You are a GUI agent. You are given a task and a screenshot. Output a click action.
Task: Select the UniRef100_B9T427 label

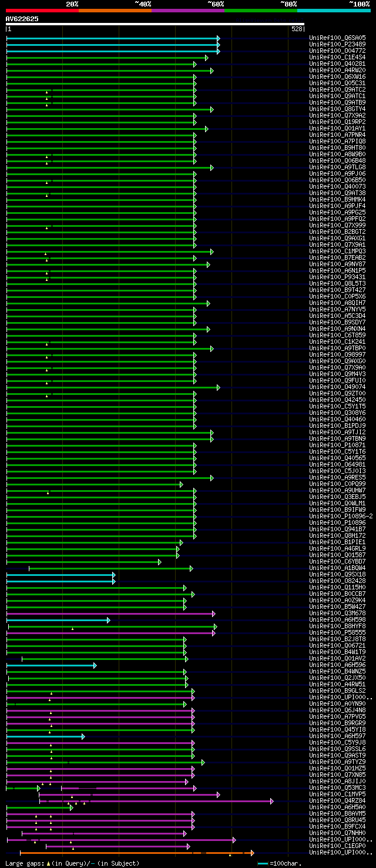(337, 290)
